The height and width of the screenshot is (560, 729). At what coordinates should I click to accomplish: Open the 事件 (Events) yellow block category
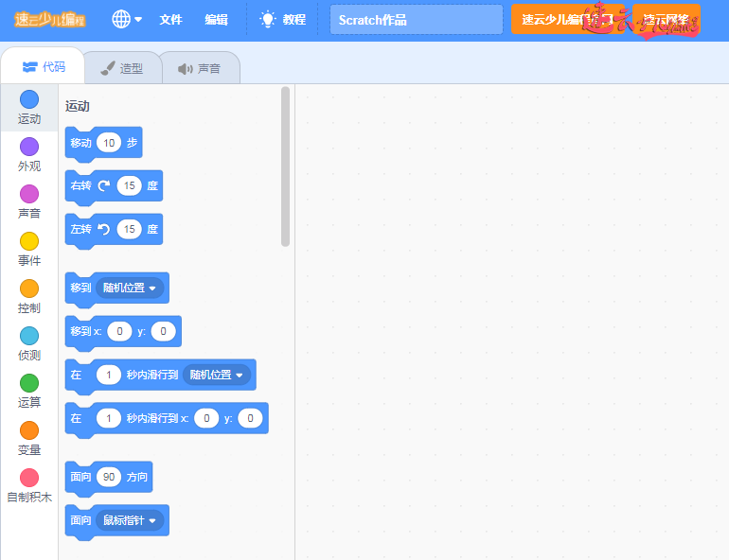click(29, 241)
